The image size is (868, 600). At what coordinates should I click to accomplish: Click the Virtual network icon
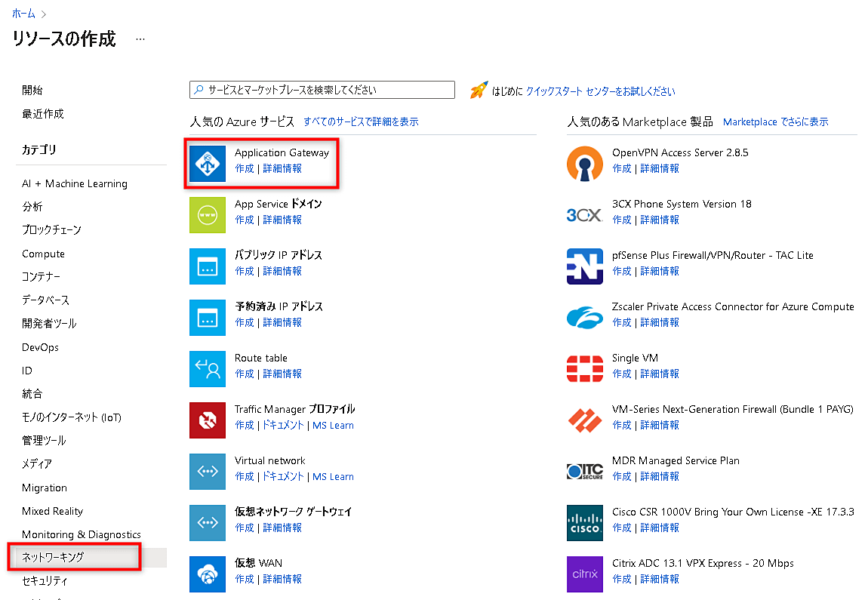tap(208, 472)
